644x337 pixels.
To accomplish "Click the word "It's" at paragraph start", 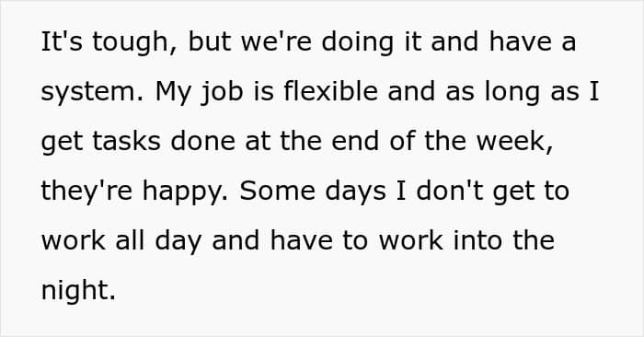I will (x=62, y=41).
